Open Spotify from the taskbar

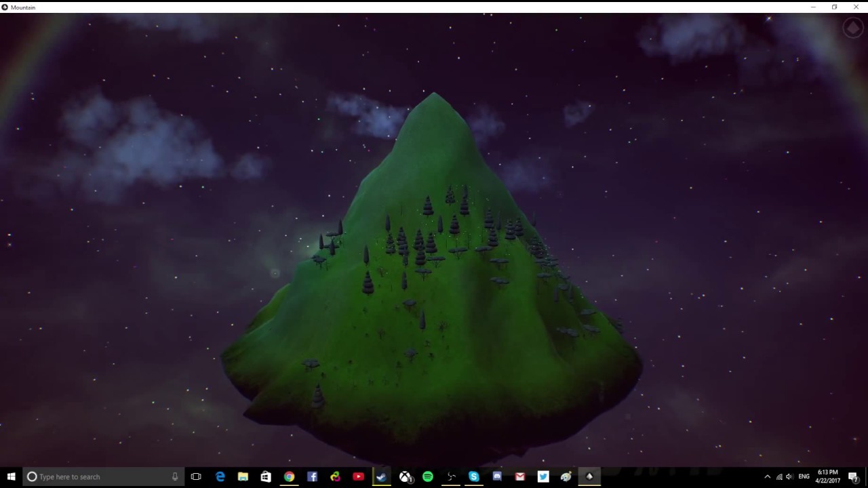(x=428, y=476)
